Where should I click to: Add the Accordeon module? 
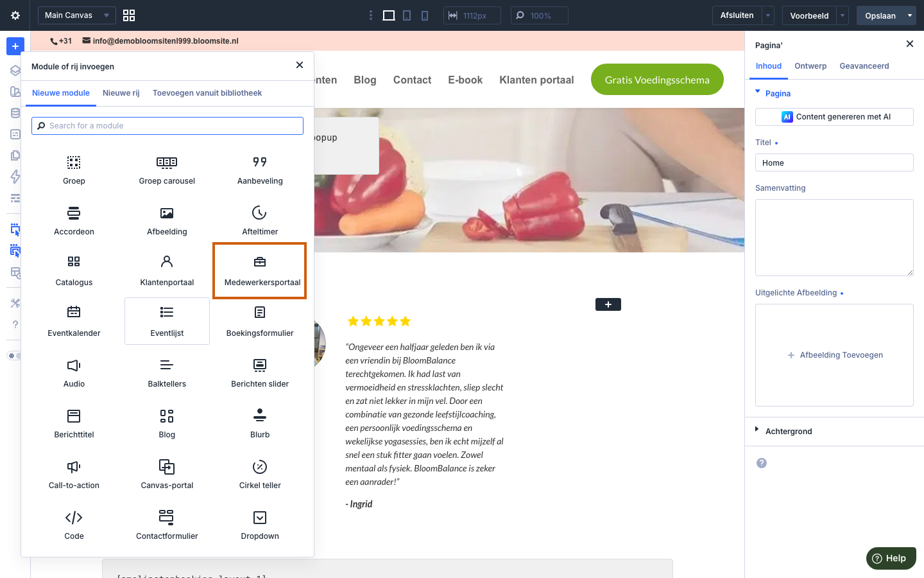point(74,220)
